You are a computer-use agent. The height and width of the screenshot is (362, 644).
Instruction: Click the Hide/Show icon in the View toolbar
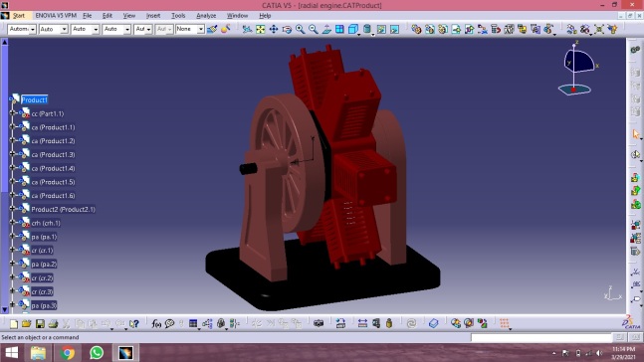pos(381,29)
